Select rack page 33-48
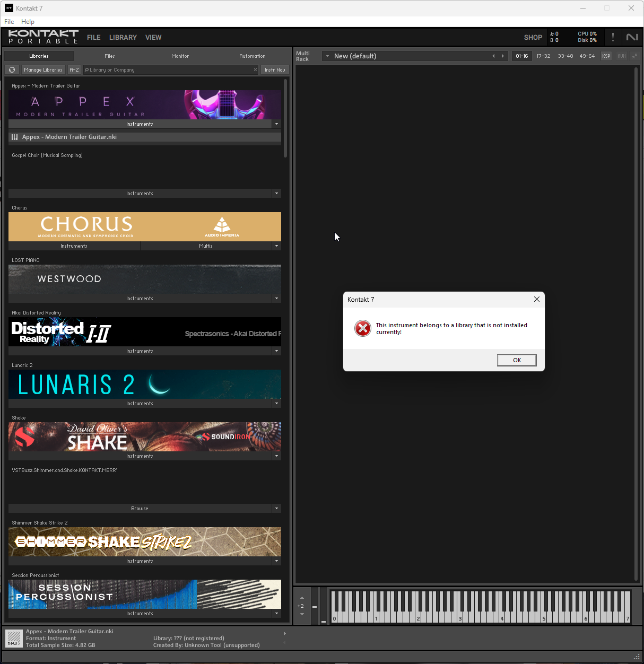The image size is (644, 664). (565, 56)
